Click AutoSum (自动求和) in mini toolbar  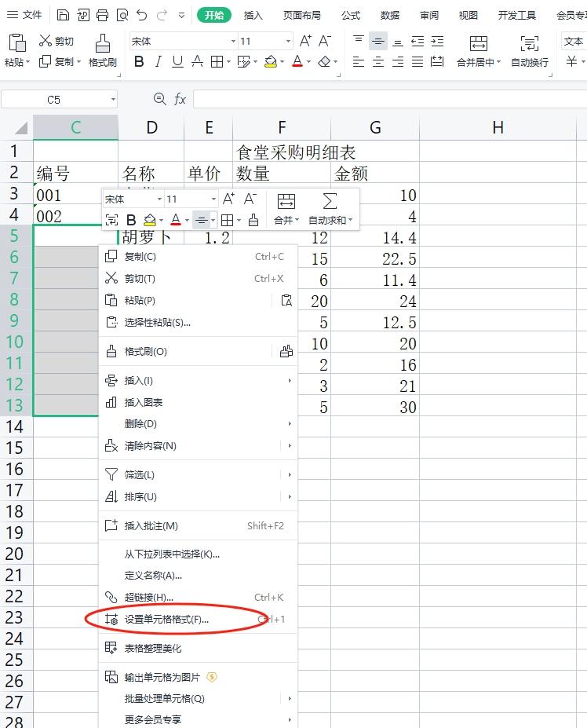(330, 209)
